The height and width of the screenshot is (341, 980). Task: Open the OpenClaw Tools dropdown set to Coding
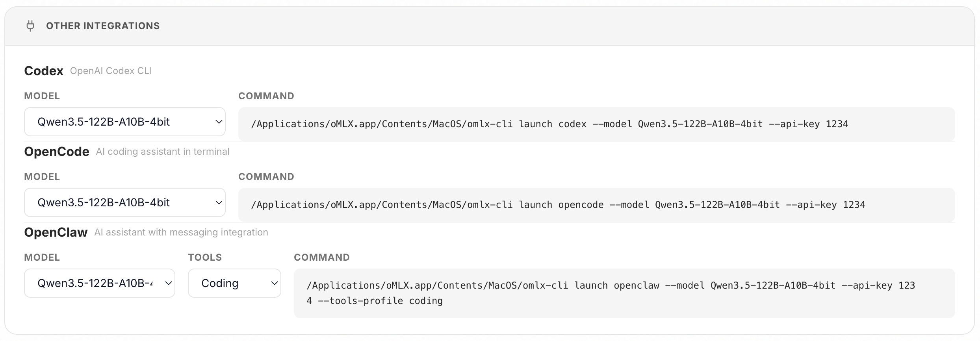tap(234, 283)
